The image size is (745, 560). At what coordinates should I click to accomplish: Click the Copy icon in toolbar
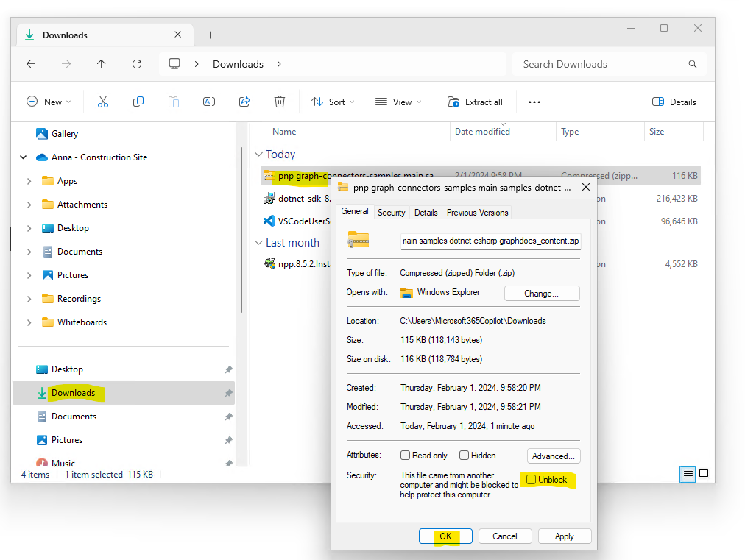tap(138, 102)
